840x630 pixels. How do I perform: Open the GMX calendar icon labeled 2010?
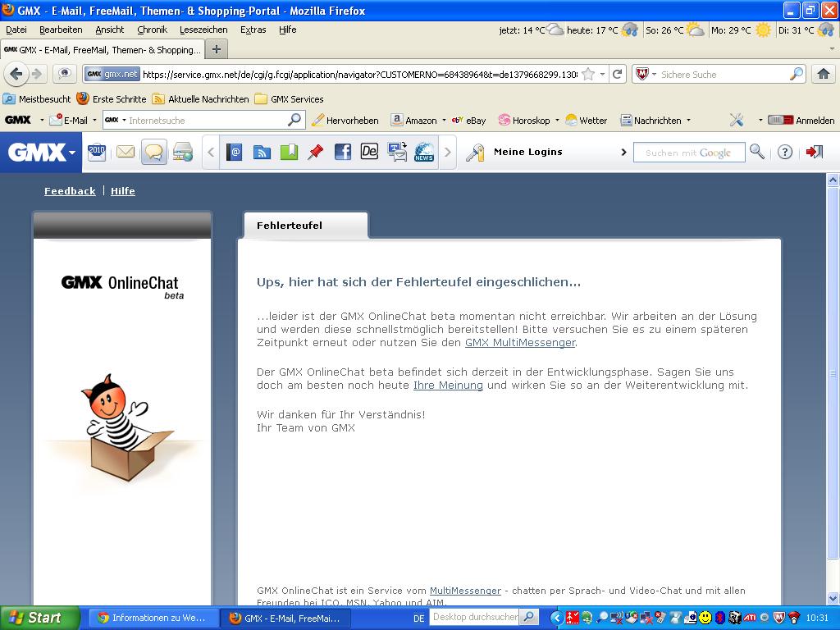click(x=97, y=152)
